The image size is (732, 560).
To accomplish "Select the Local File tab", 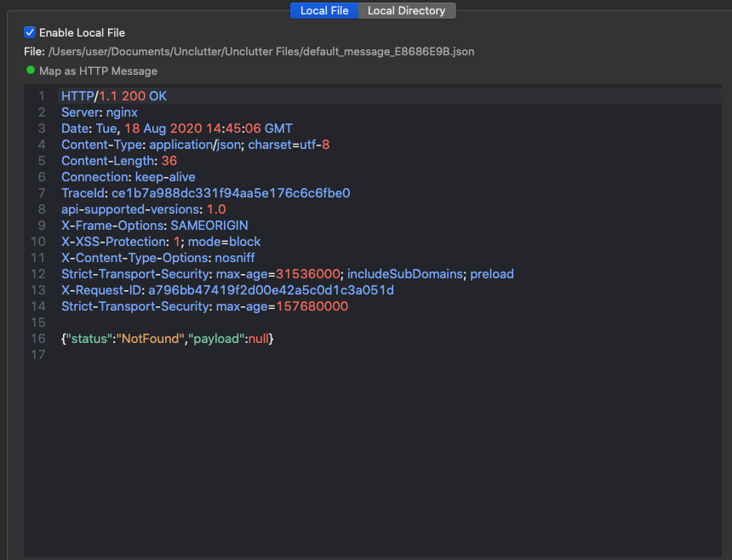I will tap(324, 10).
